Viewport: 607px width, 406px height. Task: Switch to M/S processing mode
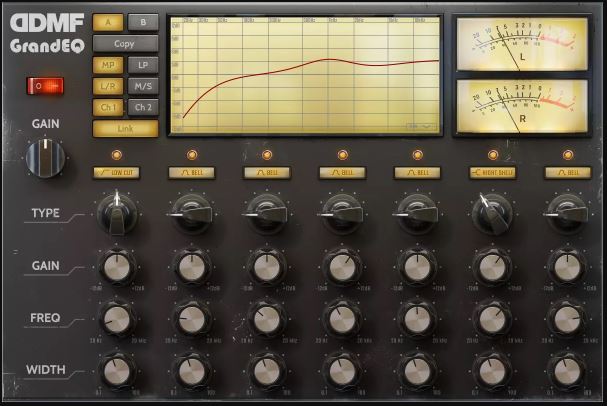143,86
